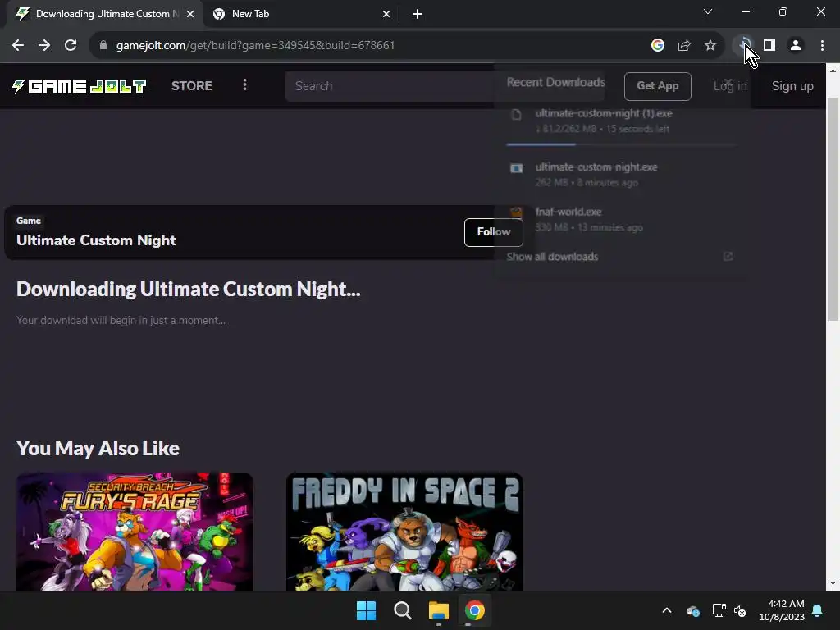Open the Chrome downloads icon
This screenshot has width=840, height=630.
743,46
